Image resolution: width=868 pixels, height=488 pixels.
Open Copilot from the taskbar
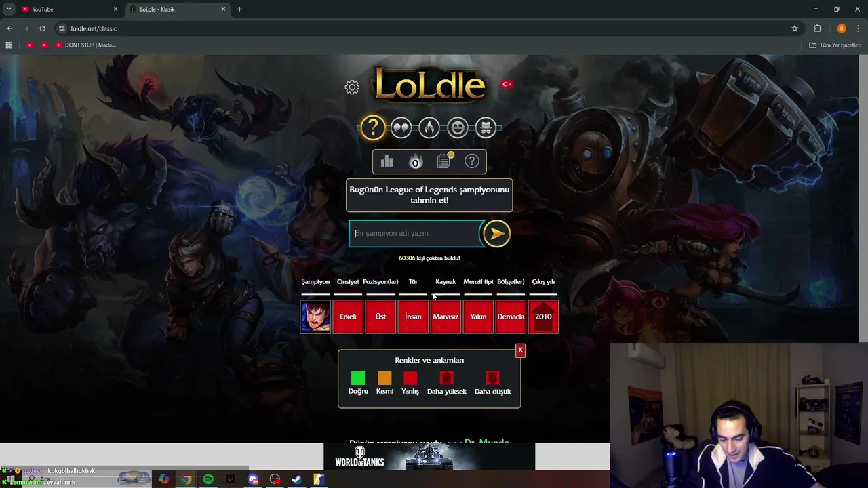coord(163,479)
